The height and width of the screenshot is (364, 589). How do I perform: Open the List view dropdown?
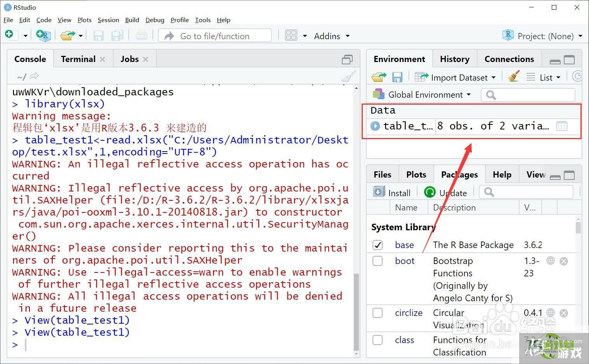pyautogui.click(x=544, y=78)
